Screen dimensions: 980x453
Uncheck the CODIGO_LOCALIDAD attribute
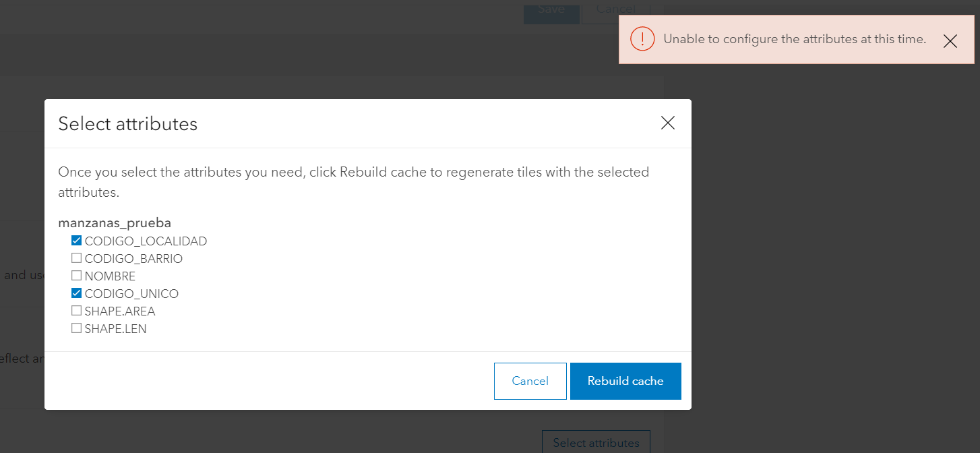(x=76, y=240)
